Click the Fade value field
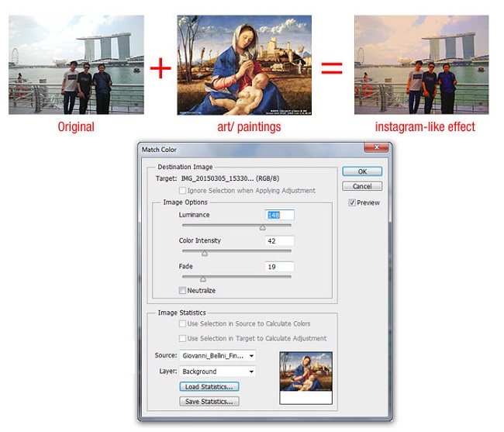The width and height of the screenshot is (504, 432). click(279, 267)
